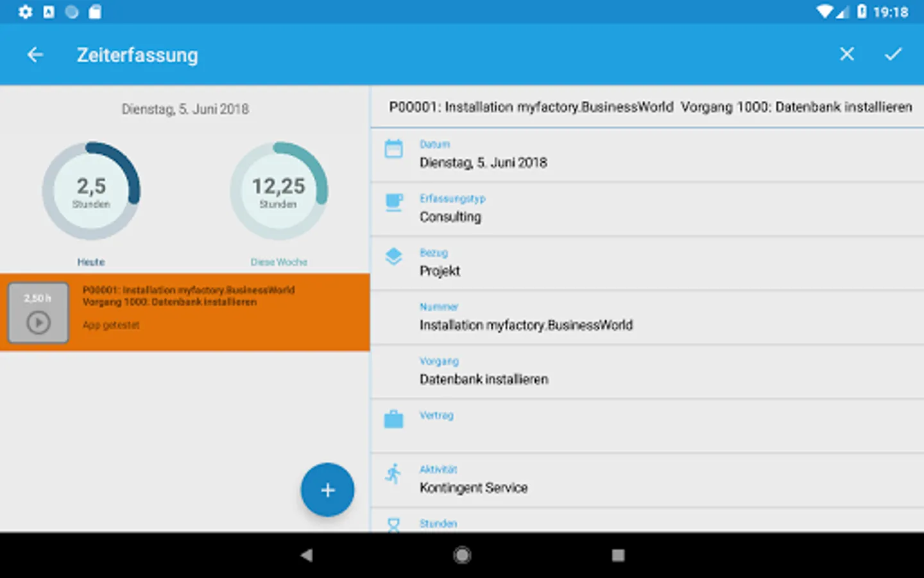The height and width of the screenshot is (578, 924).
Task: Select the Heute label
Action: point(91,262)
